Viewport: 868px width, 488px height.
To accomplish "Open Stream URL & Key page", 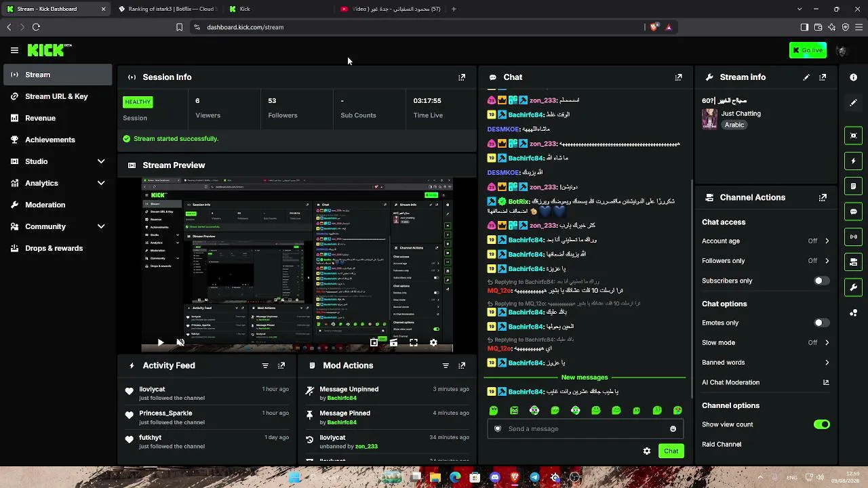I will coord(58,96).
